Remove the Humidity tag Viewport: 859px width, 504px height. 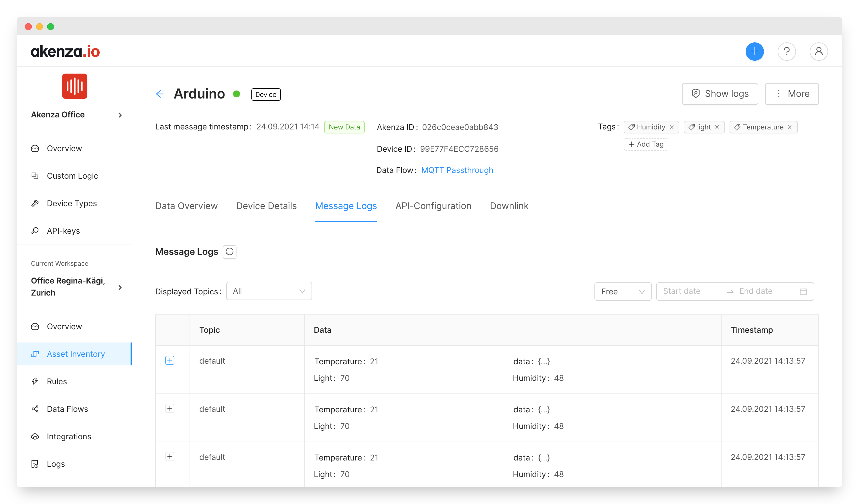tap(671, 127)
